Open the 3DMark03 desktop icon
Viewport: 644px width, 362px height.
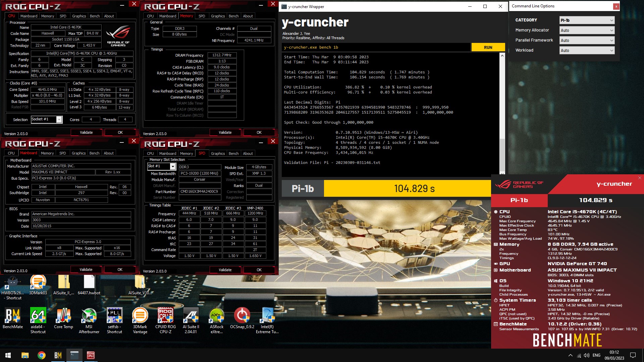(x=38, y=285)
